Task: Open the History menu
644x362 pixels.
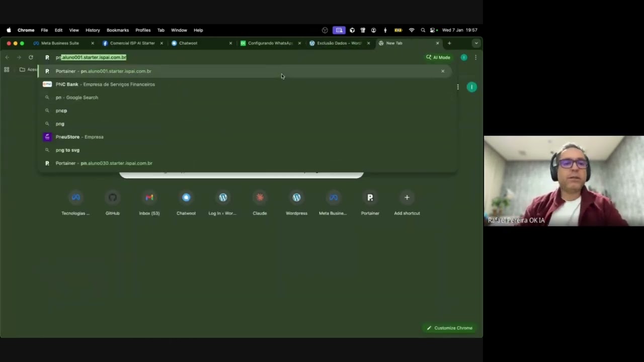Action: pyautogui.click(x=93, y=30)
